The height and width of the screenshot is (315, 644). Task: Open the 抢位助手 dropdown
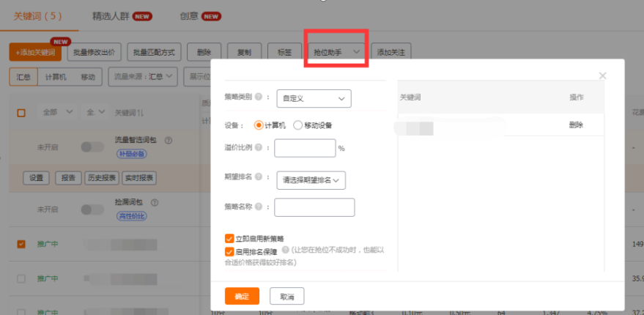pyautogui.click(x=336, y=52)
